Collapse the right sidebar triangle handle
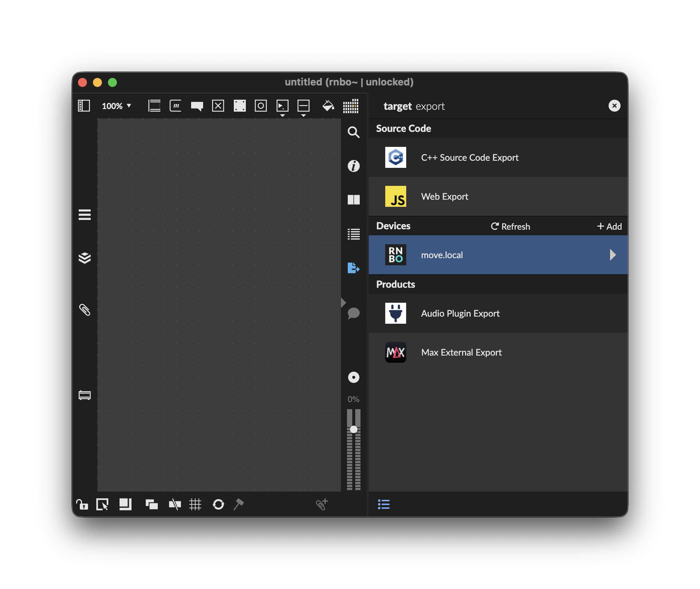Image resolution: width=700 pixels, height=589 pixels. point(343,302)
